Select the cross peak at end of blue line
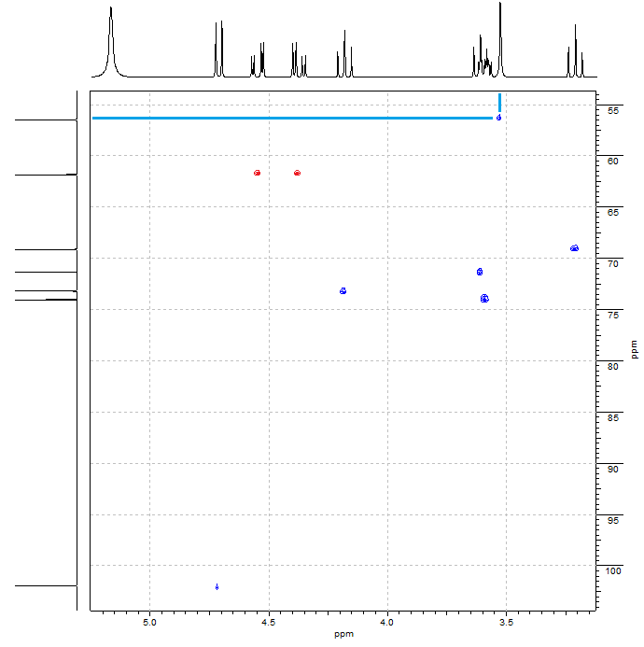 click(499, 118)
